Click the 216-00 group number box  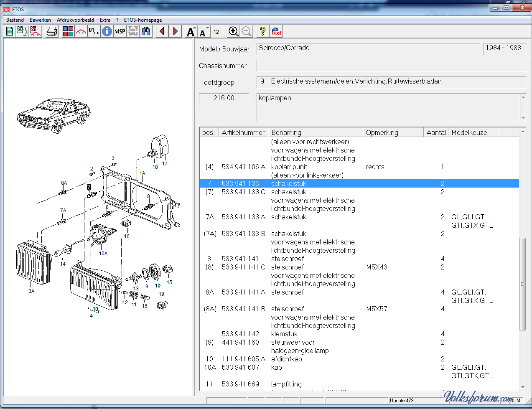click(x=224, y=99)
